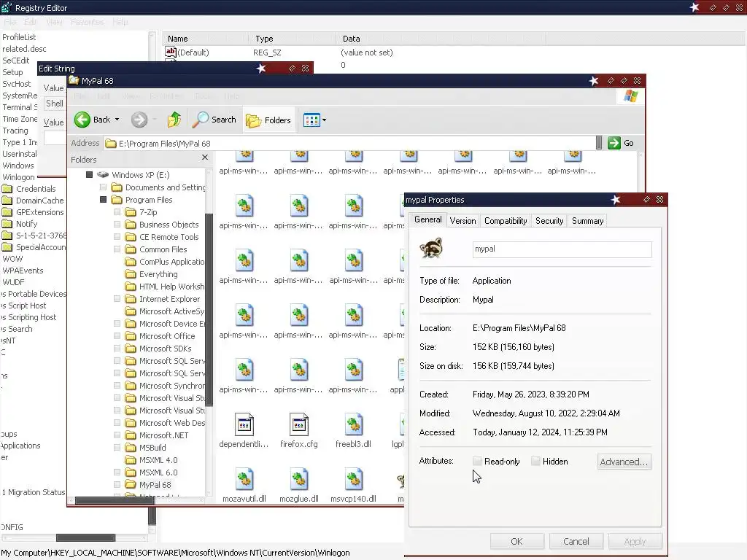
Task: Click Cancel in mypal Properties
Action: point(576,542)
